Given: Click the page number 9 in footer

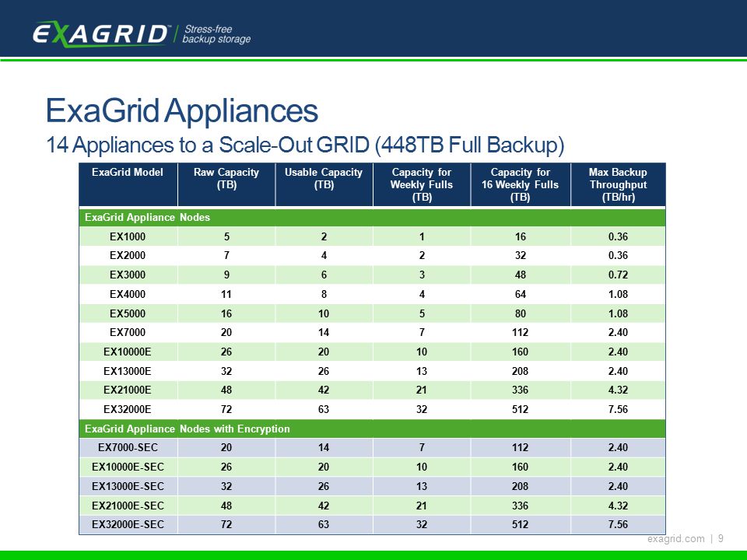Looking at the screenshot, I should pyautogui.click(x=721, y=538).
